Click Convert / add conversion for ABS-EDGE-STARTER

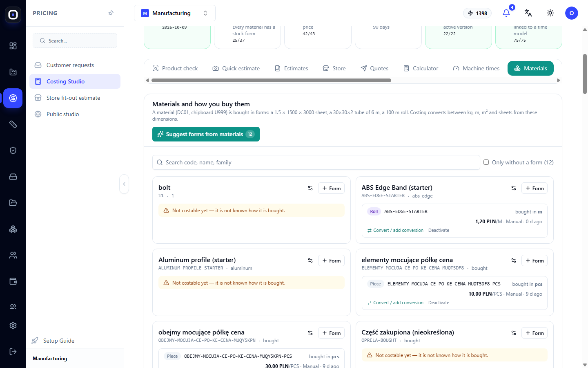point(395,230)
